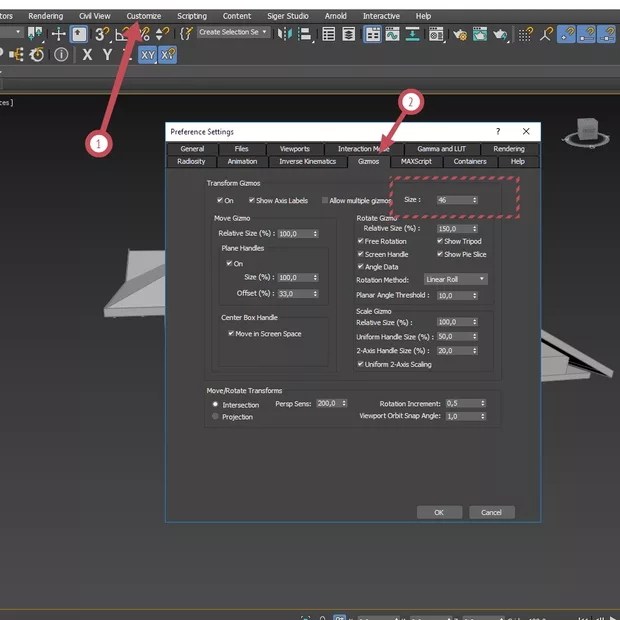Restrict transform to the X axis
This screenshot has height=620, width=620.
pyautogui.click(x=87, y=55)
